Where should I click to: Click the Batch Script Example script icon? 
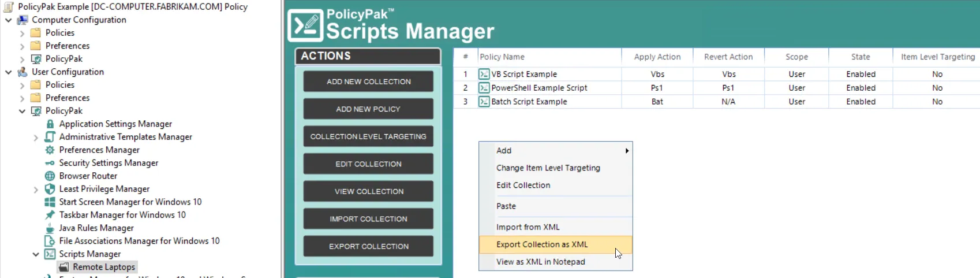tap(484, 102)
